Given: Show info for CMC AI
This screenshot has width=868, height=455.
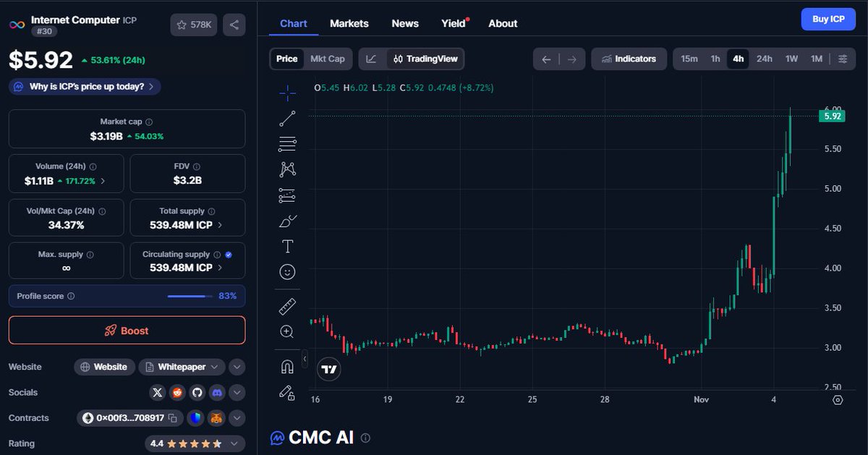Looking at the screenshot, I should pos(365,438).
